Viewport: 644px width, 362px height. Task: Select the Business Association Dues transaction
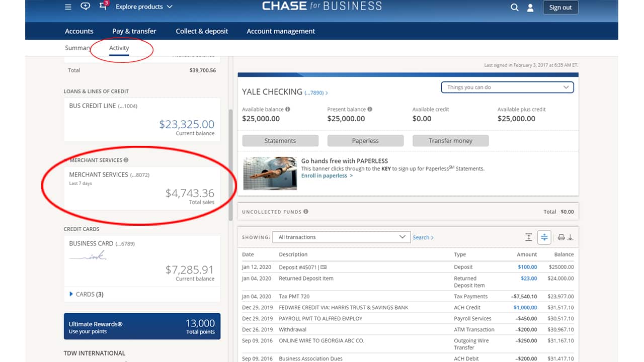[x=408, y=358]
